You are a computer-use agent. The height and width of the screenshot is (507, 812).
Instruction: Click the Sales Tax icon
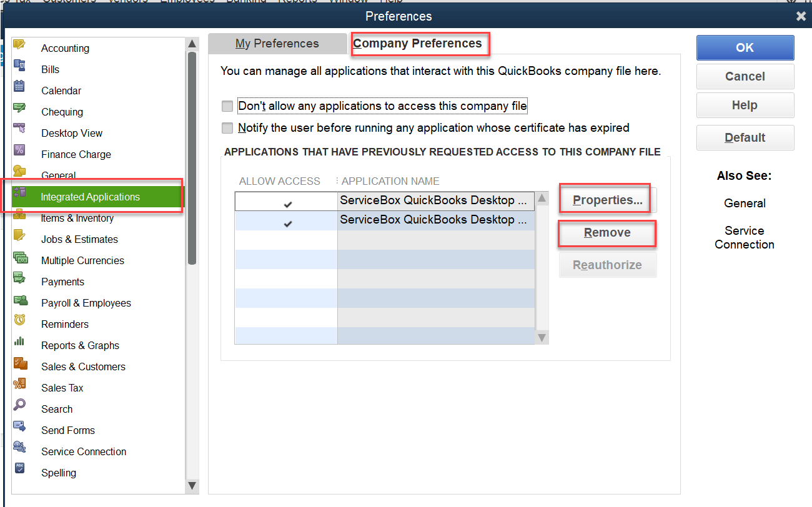19,383
